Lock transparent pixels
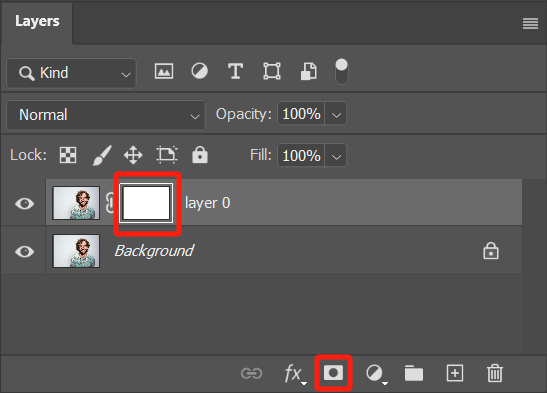This screenshot has width=547, height=393. pos(68,155)
